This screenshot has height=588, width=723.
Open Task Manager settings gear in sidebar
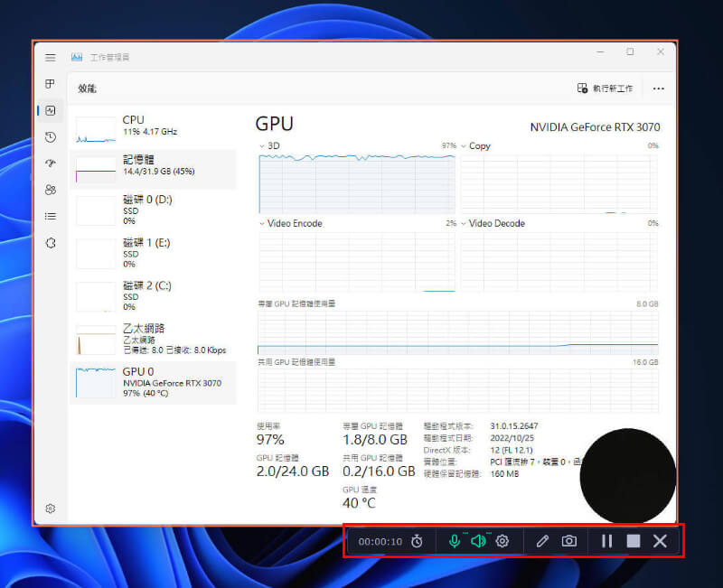[x=51, y=509]
